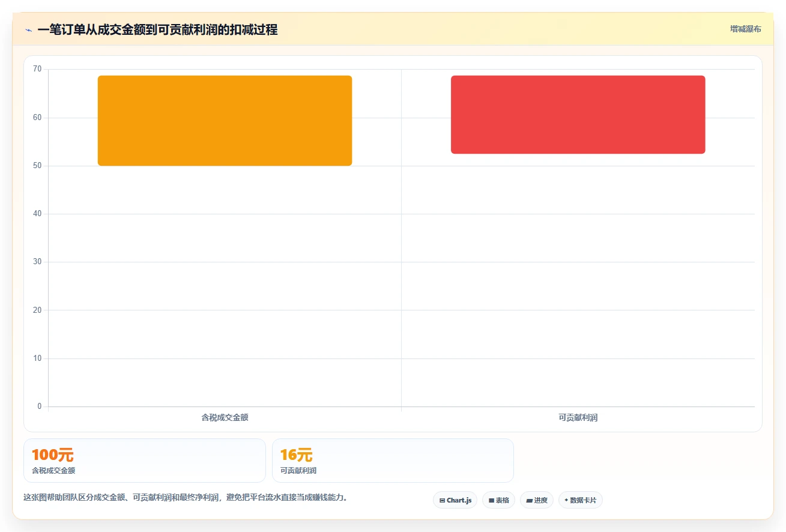Screen dimensions: 786x532
Task: Click the 增减瀑布 label in header
Action: [x=745, y=29]
